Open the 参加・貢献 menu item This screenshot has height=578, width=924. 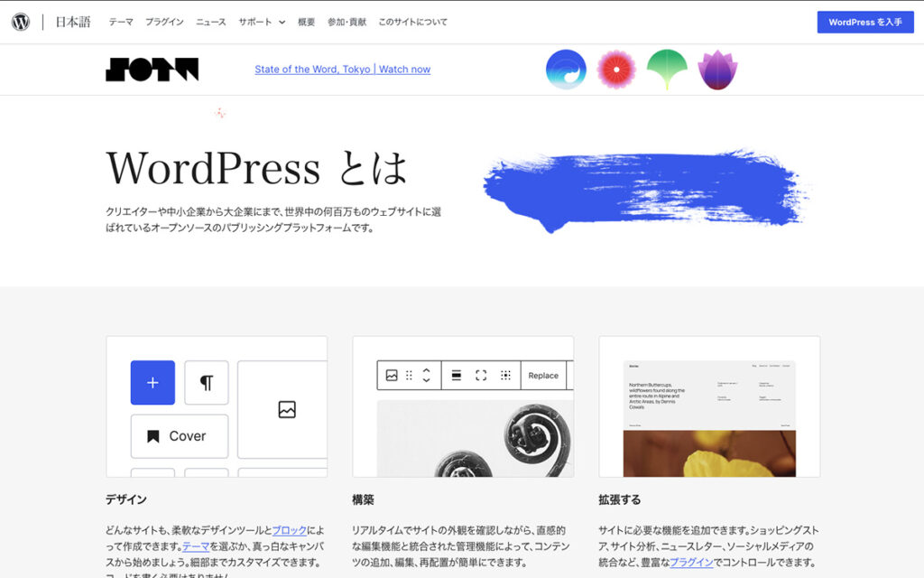pos(347,22)
